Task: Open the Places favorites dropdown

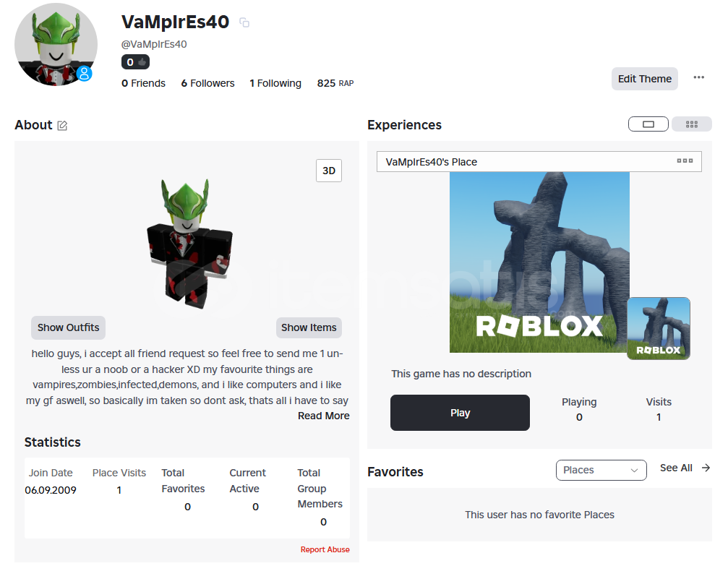Action: pos(601,470)
